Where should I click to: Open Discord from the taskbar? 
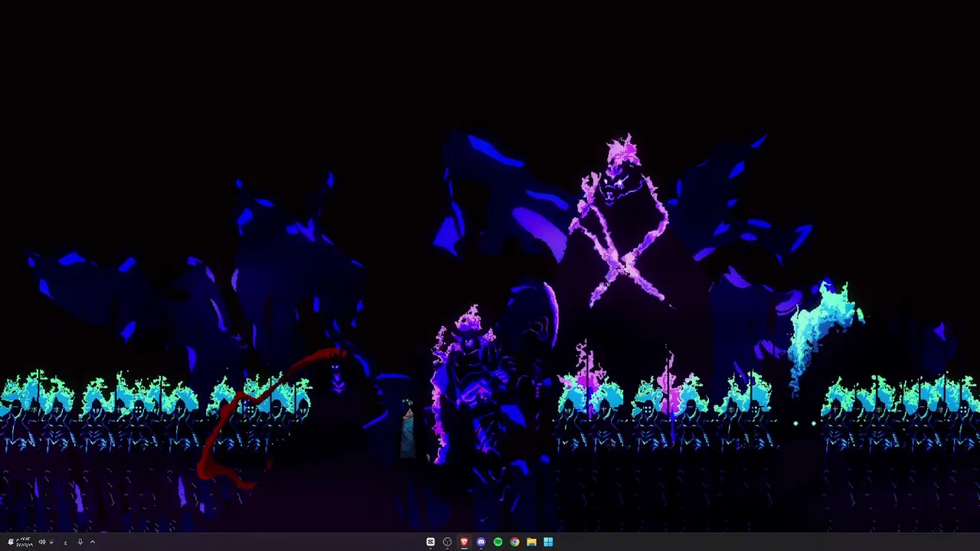(481, 542)
